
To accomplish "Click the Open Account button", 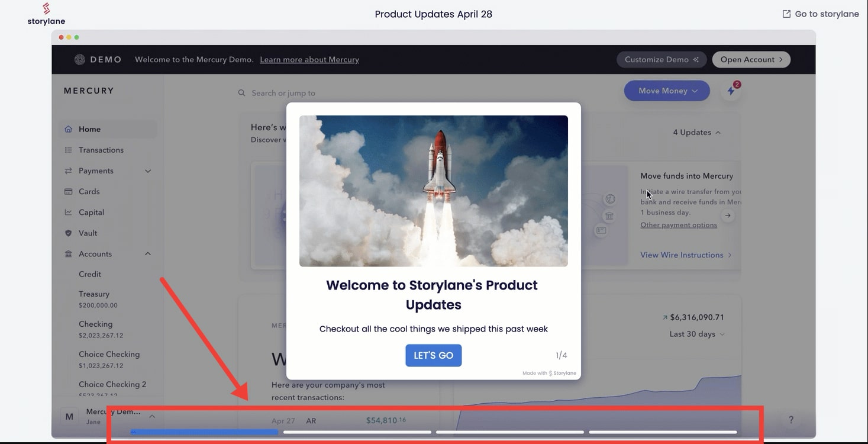I will pyautogui.click(x=751, y=60).
